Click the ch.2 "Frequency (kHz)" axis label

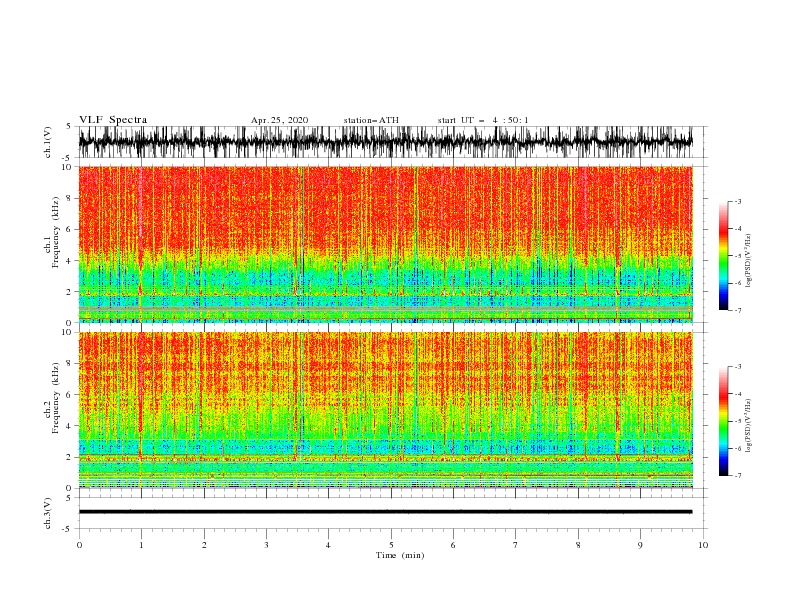[55, 397]
